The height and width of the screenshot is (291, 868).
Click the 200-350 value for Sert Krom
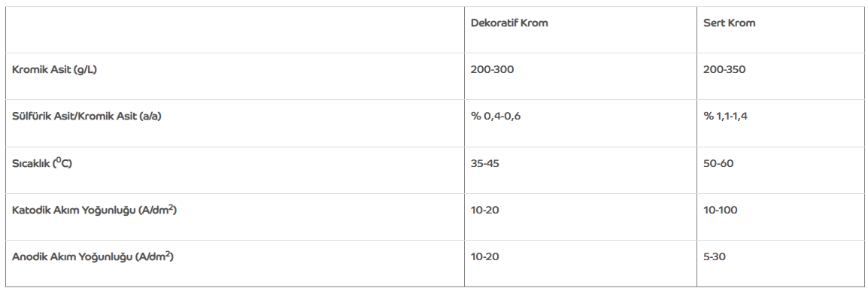(x=724, y=70)
